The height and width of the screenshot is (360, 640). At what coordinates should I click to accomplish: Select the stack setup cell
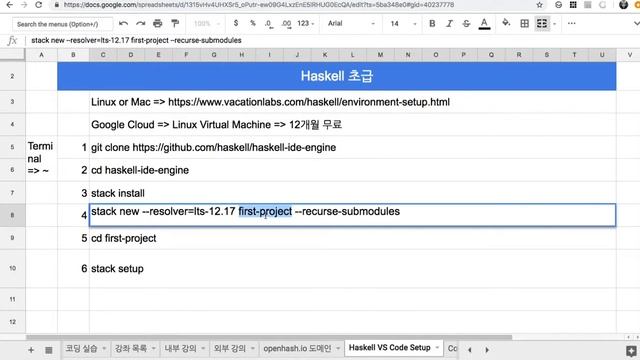353,269
